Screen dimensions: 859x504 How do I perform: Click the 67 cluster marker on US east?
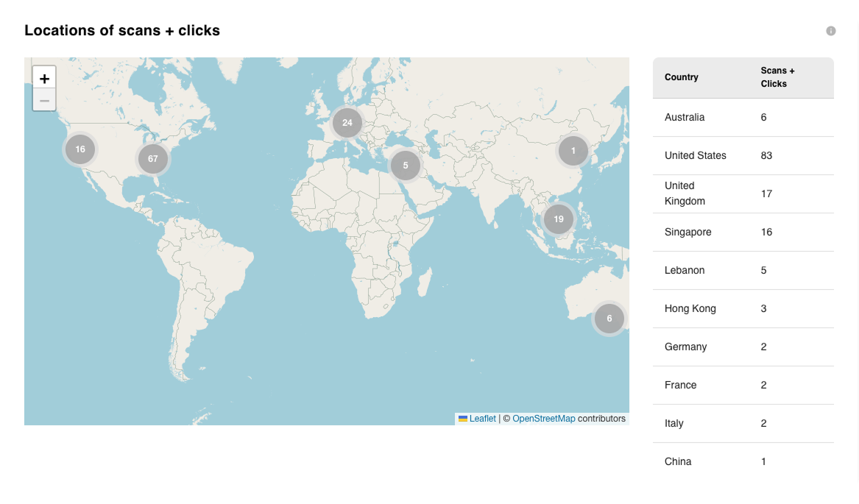153,159
